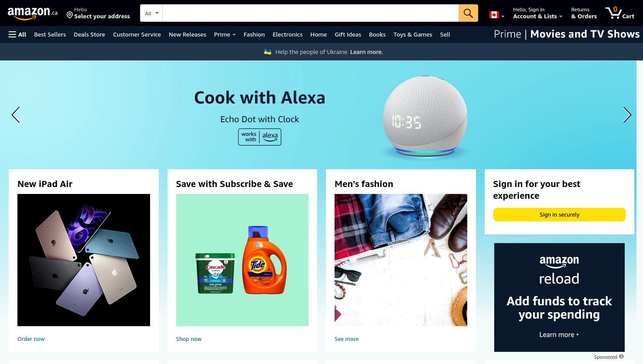Open the Deals Store nav item
Screen dimensions: 643x364
pyautogui.click(x=89, y=34)
